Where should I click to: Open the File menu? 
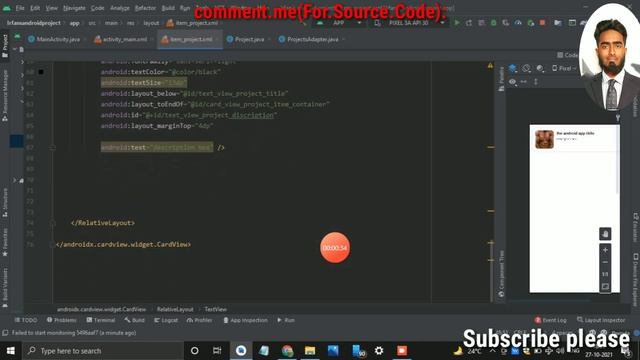tap(20, 8)
